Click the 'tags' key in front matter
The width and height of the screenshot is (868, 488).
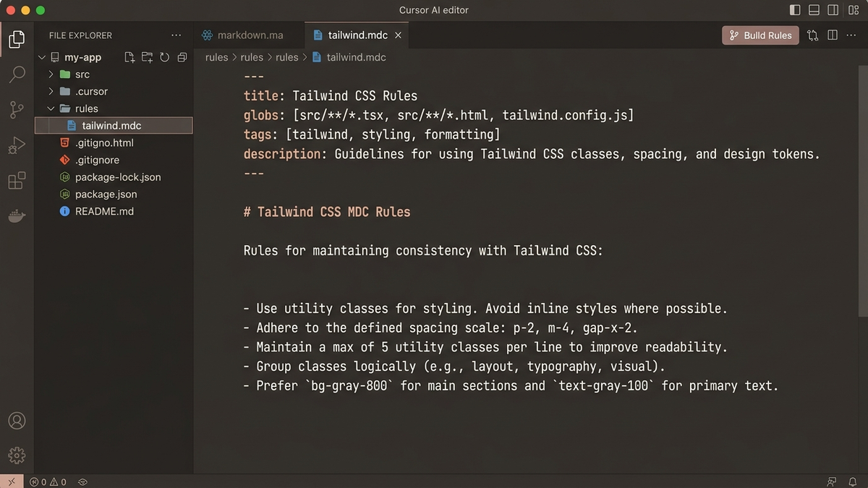click(x=257, y=134)
